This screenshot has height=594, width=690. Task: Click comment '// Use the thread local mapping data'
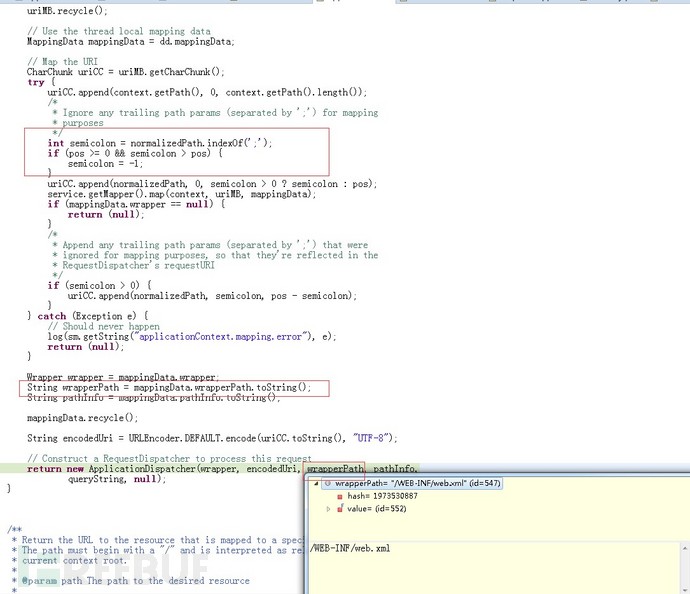[118, 31]
